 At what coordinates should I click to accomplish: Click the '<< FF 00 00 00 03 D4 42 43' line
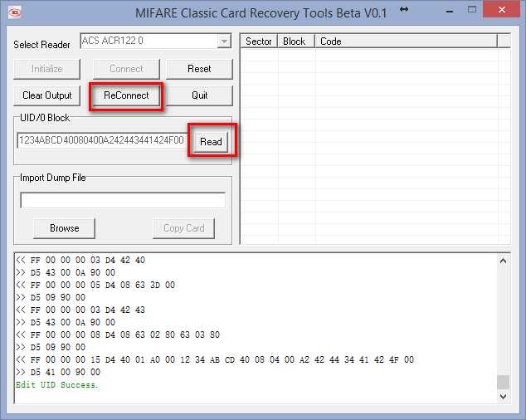coord(80,310)
